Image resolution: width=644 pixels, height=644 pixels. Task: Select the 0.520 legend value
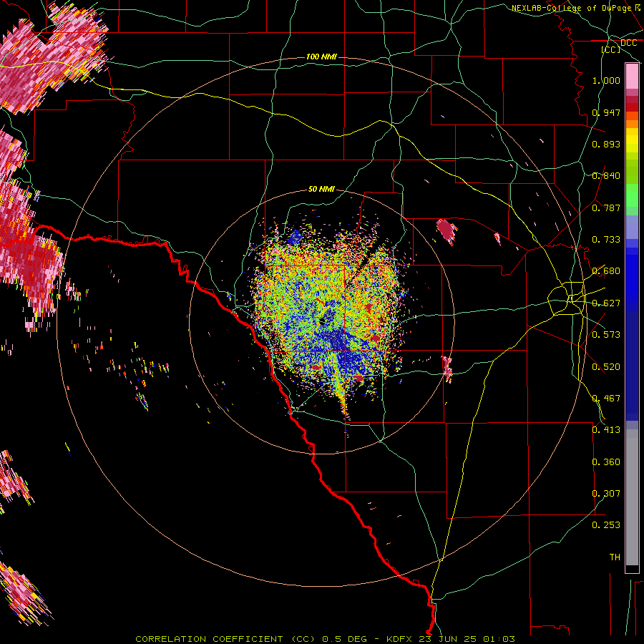pos(606,367)
